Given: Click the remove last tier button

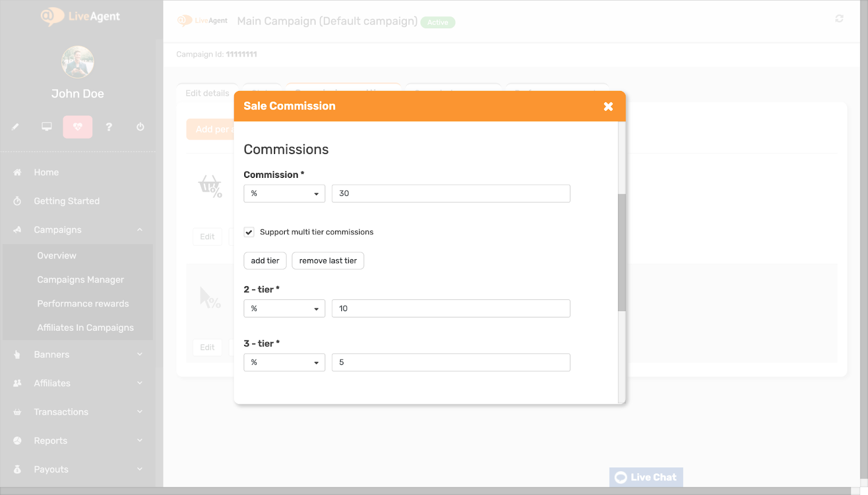Looking at the screenshot, I should point(328,260).
